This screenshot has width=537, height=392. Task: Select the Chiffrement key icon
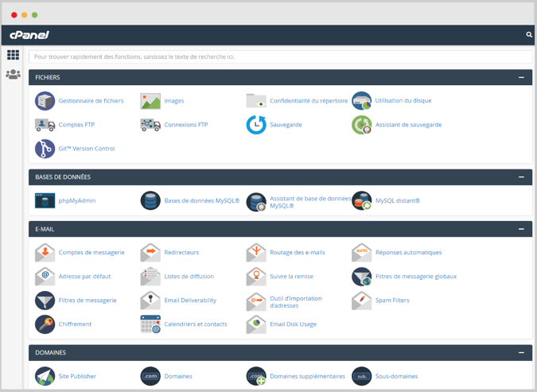pyautogui.click(x=45, y=324)
